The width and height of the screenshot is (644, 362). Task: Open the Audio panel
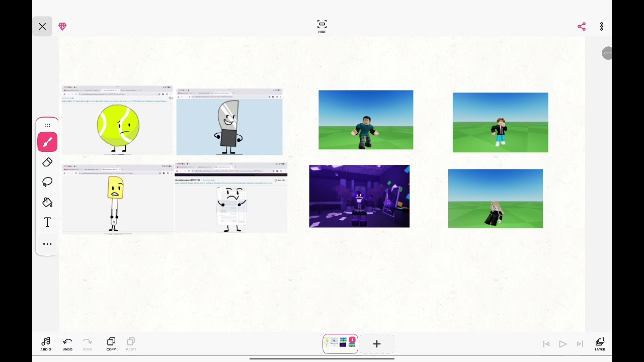(x=46, y=344)
